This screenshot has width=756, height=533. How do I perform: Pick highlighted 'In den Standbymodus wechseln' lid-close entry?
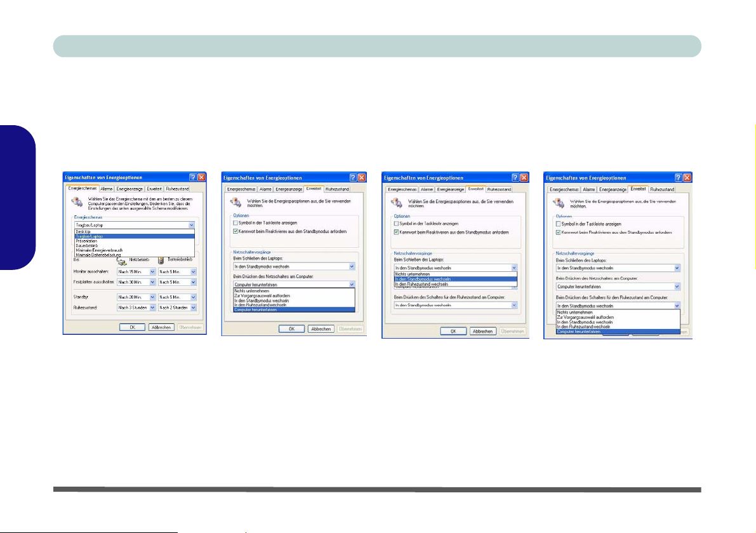coord(456,279)
